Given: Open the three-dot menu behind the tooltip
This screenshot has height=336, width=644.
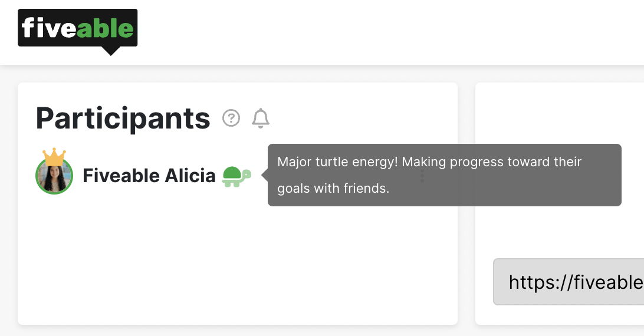Looking at the screenshot, I should point(422,176).
